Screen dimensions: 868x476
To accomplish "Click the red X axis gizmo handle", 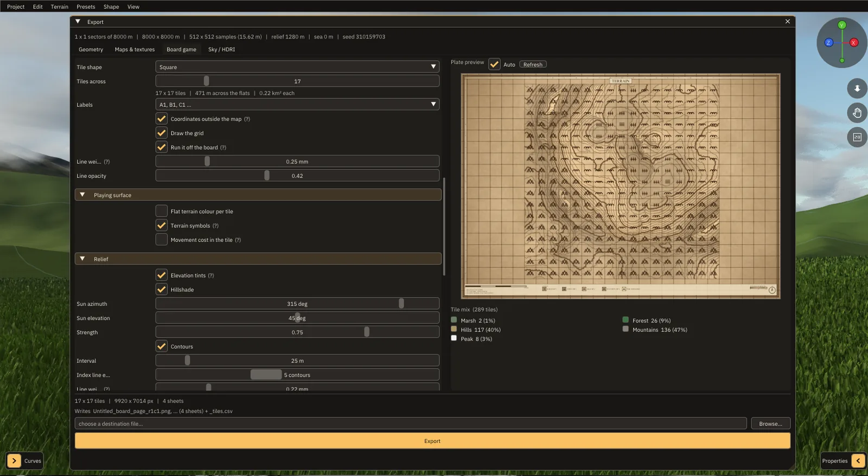I will pos(854,43).
